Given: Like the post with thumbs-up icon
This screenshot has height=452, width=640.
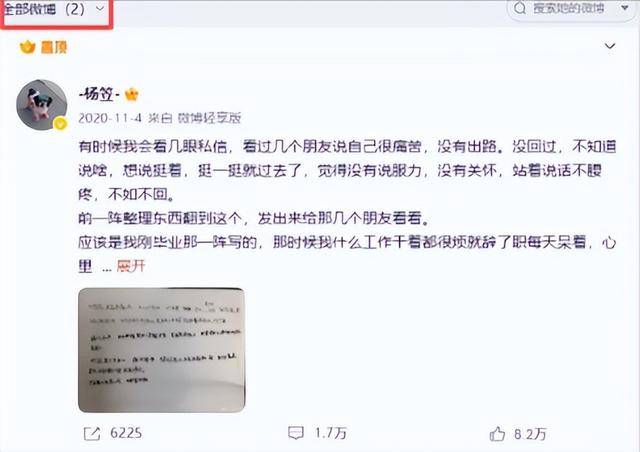Looking at the screenshot, I should [497, 434].
